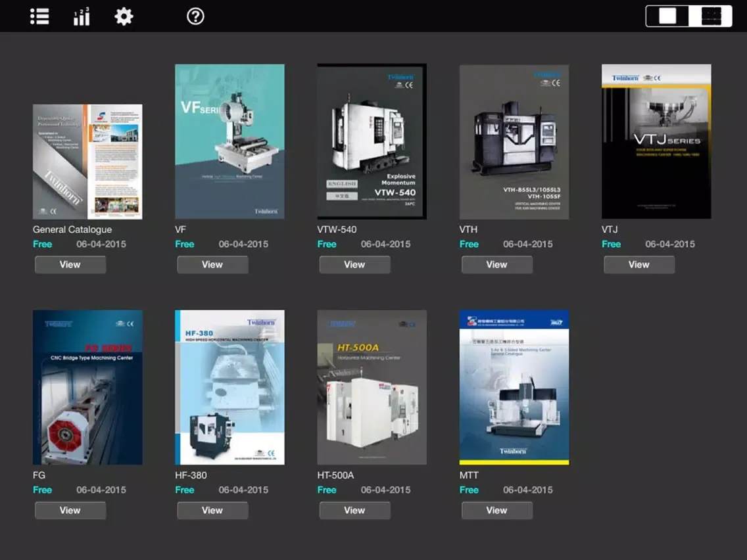Click the 06-04-2015 date under VF

243,245
